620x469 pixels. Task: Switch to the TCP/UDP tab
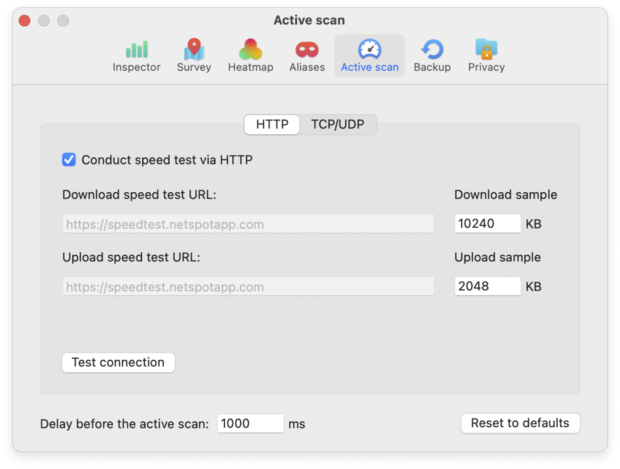pyautogui.click(x=338, y=125)
